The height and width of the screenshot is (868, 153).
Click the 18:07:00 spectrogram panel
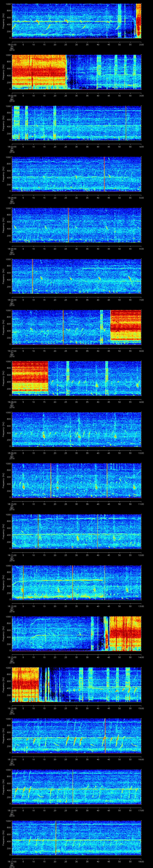77,327
